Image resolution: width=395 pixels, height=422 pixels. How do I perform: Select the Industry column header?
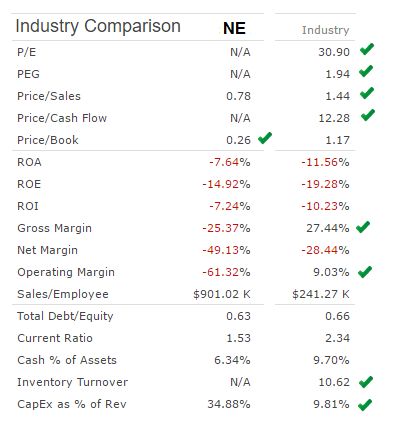pos(325,30)
